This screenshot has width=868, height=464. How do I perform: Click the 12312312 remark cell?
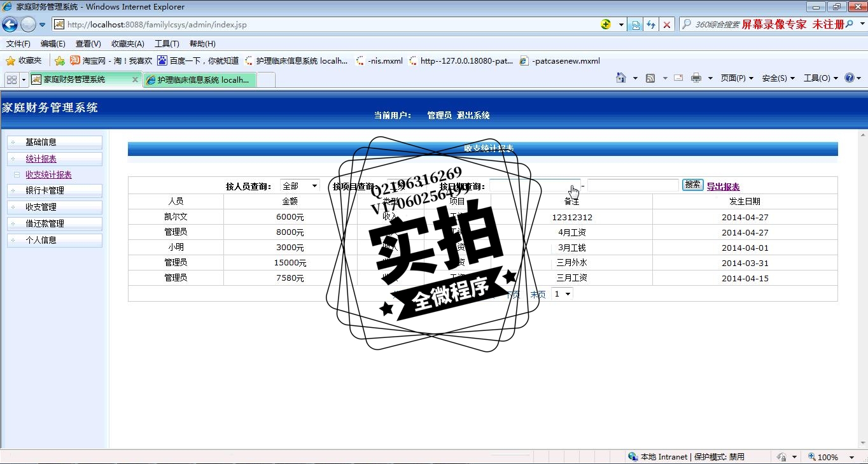point(572,217)
